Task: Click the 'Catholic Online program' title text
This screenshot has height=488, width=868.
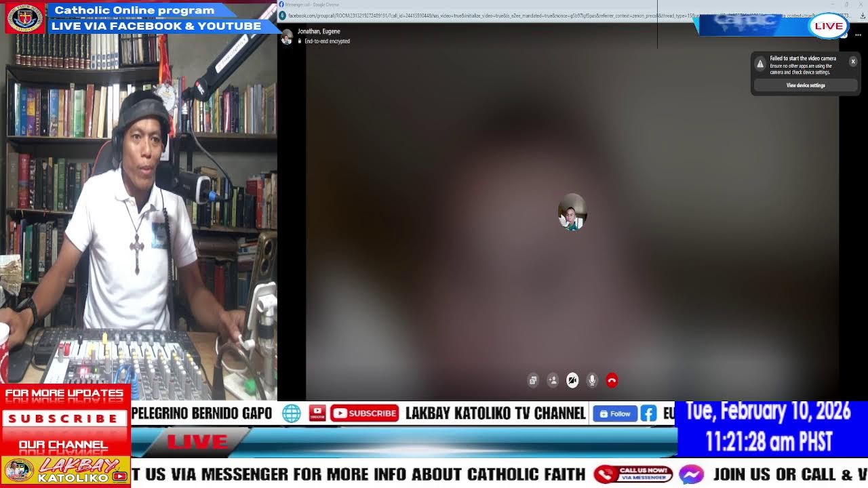Action: point(134,10)
